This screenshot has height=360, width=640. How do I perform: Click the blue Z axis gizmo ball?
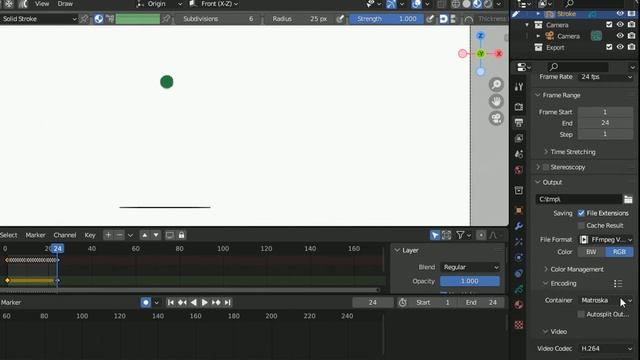[480, 36]
